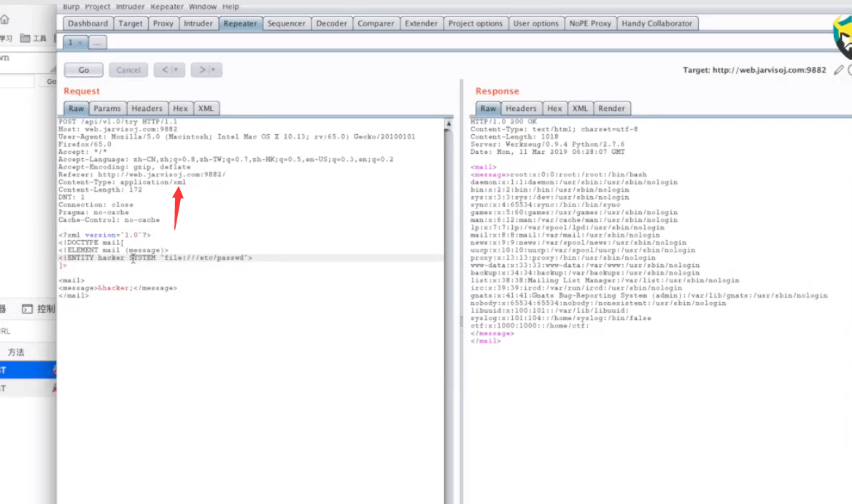Viewport: 852px width, 504px height.
Task: Click the 方法 column header
Action: pyautogui.click(x=16, y=352)
